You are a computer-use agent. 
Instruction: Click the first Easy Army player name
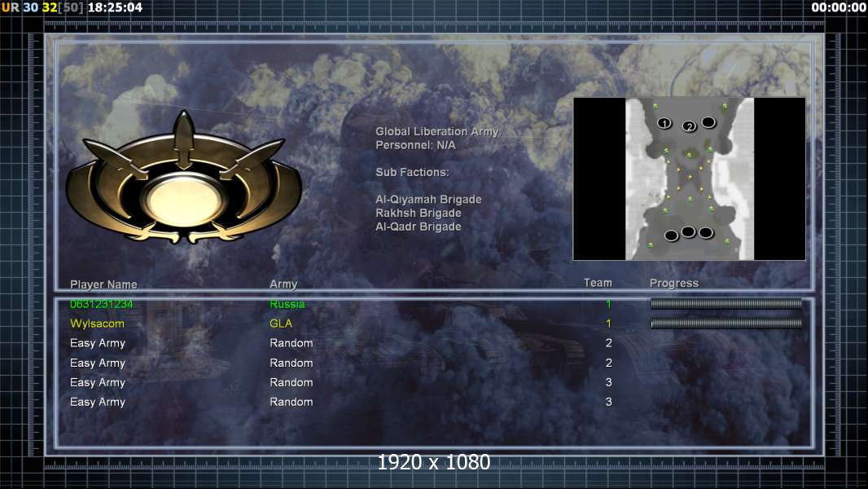tap(98, 343)
